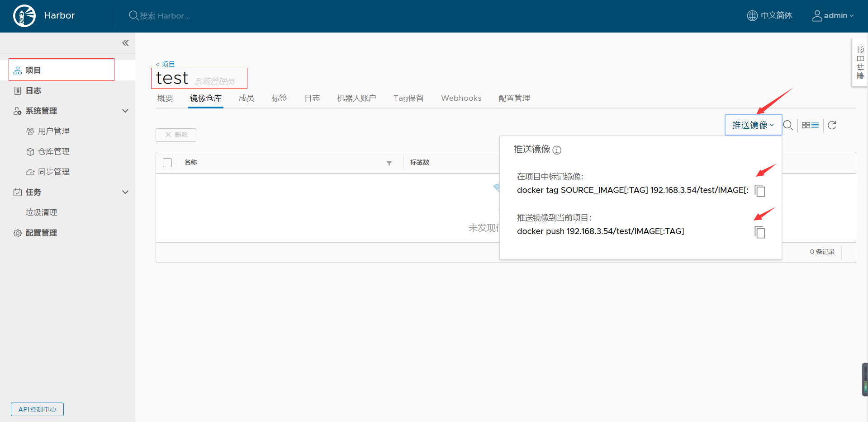The height and width of the screenshot is (422, 868).
Task: Copy the docker push command
Action: [x=760, y=233]
